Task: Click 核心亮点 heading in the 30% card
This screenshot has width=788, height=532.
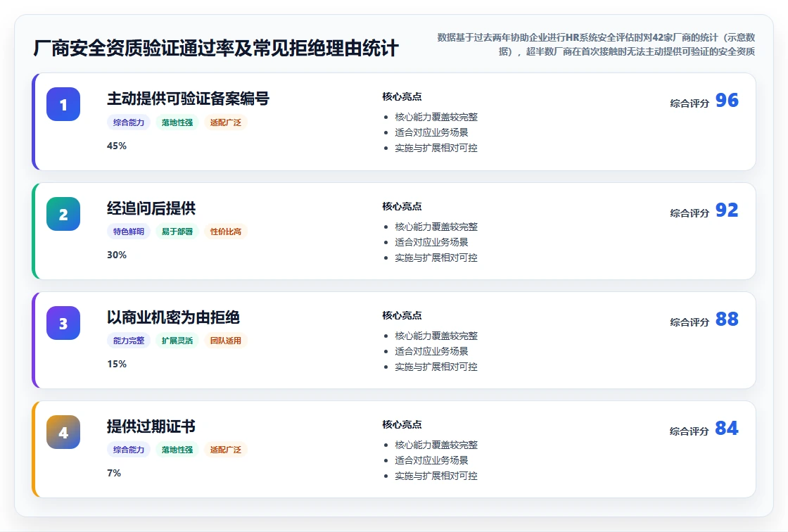Action: pyautogui.click(x=402, y=206)
